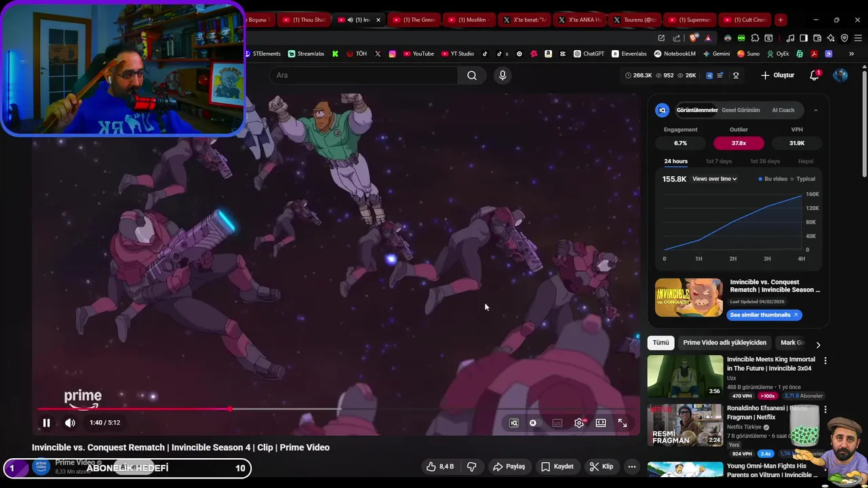Click the Kaydet save button
The height and width of the screenshot is (488, 868).
pyautogui.click(x=557, y=466)
